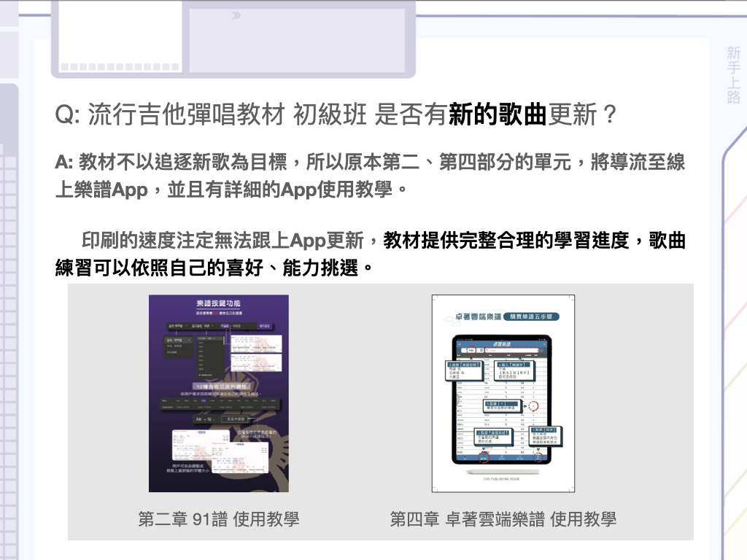Click the red-circled bottom-left tab icon on tablet
747x560 pixels.
point(482,458)
